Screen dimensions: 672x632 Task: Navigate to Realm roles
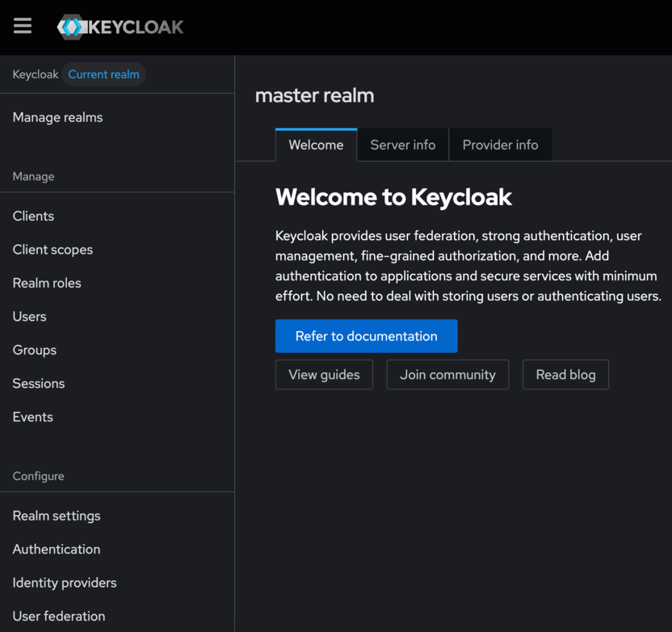(47, 283)
